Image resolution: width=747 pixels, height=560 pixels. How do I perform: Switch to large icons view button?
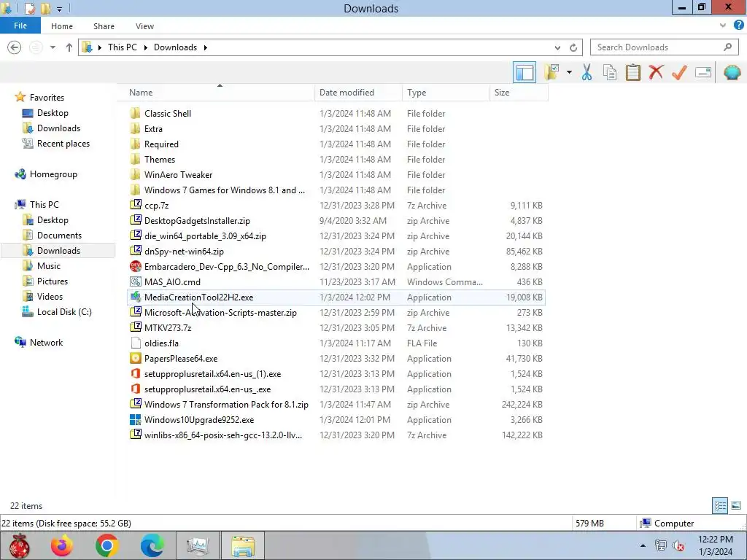point(736,505)
